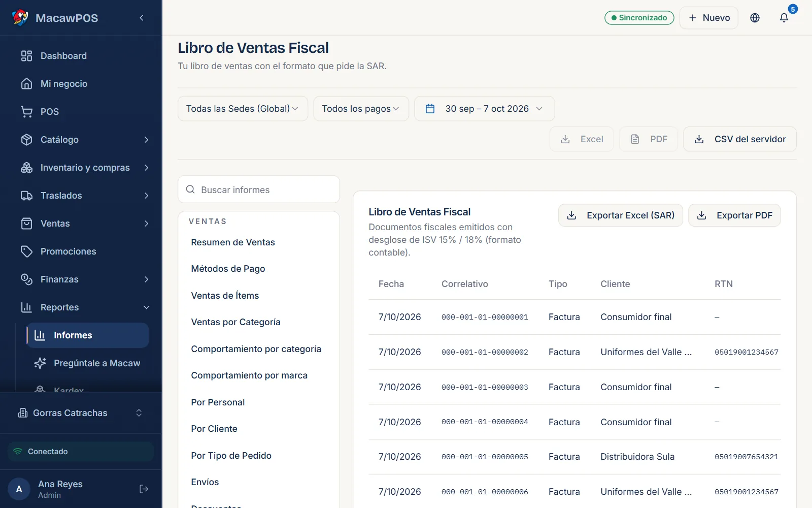Open Comportamiento por marca report
The image size is (812, 508).
coord(249,375)
